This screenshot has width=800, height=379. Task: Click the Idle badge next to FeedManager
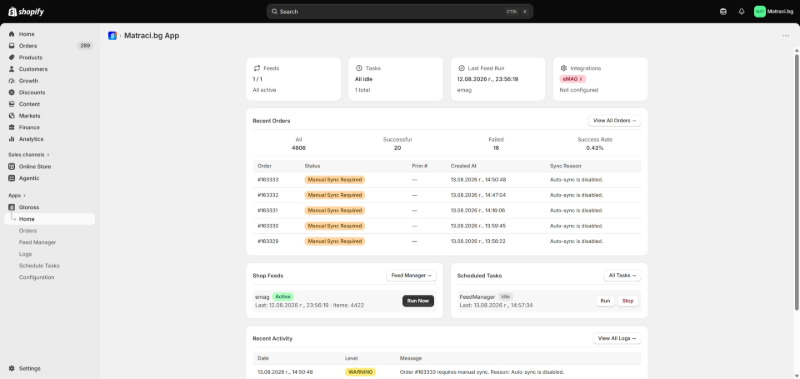click(x=505, y=296)
